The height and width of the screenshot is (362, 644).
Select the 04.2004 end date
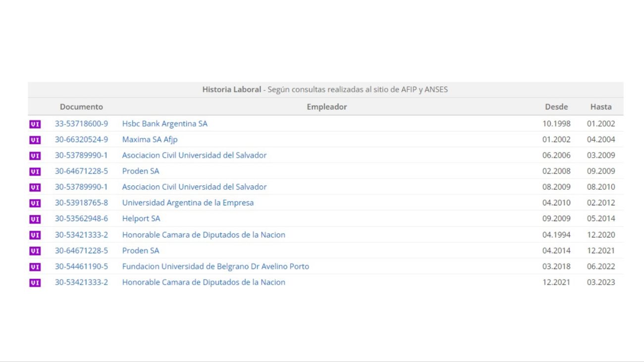pos(601,139)
